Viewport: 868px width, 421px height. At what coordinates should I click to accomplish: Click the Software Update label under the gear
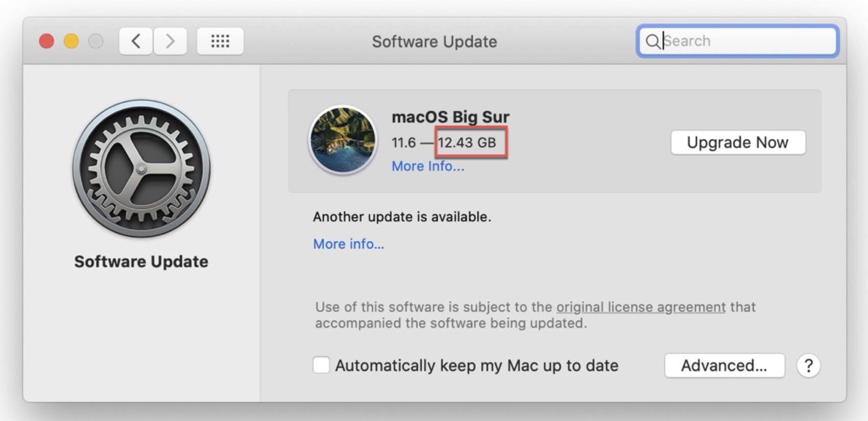pyautogui.click(x=141, y=262)
